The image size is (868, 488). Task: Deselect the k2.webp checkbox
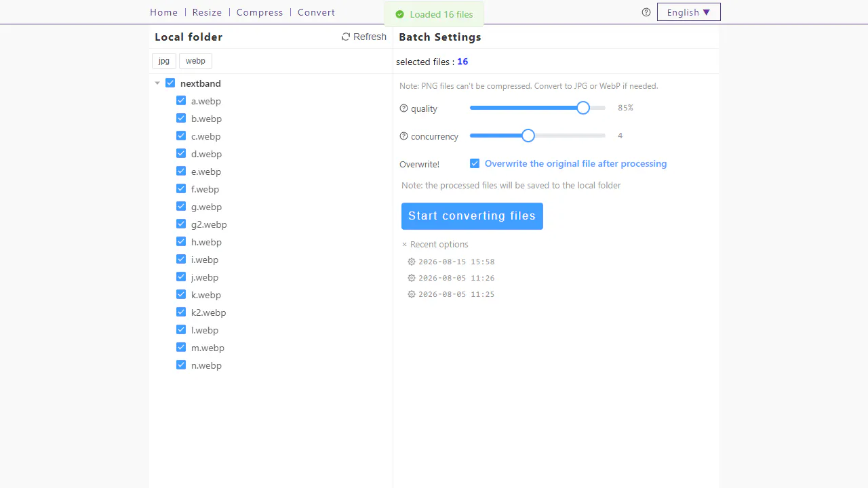(181, 312)
